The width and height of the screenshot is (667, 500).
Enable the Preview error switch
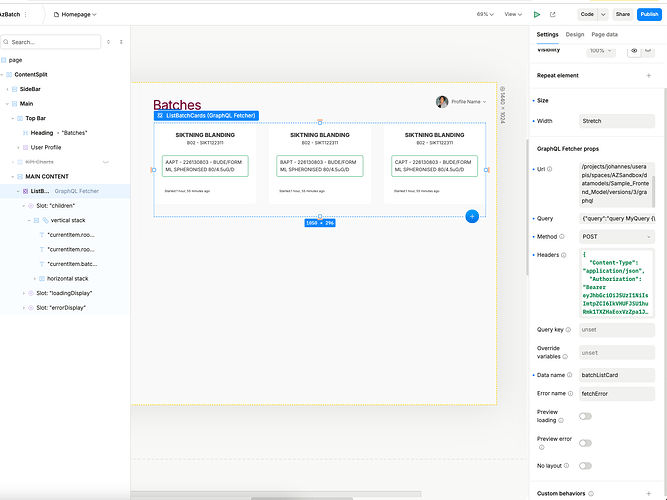pyautogui.click(x=585, y=440)
